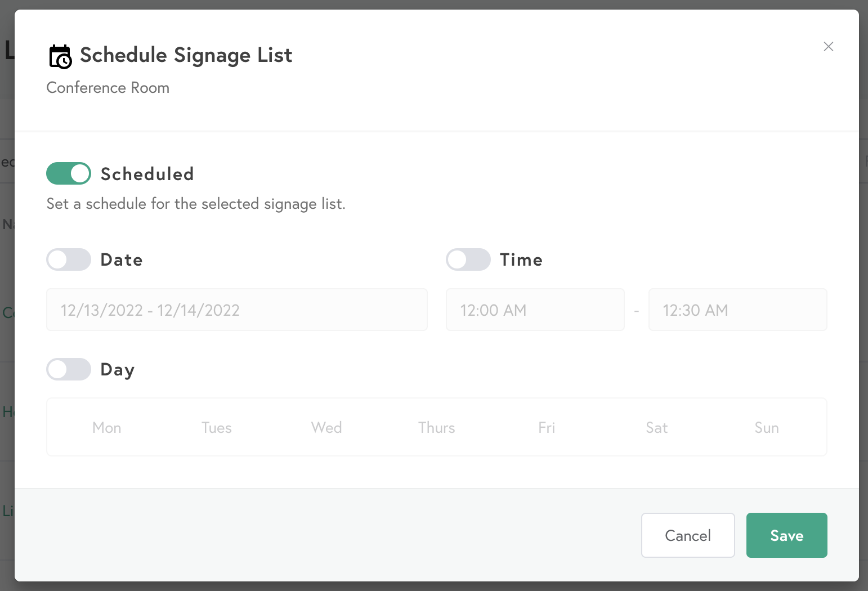Save the signage list schedule
The image size is (868, 591).
pyautogui.click(x=786, y=535)
